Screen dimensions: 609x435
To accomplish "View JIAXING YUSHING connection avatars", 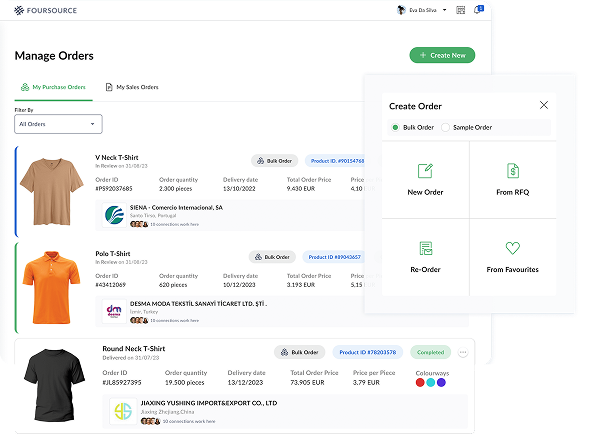I will point(150,421).
